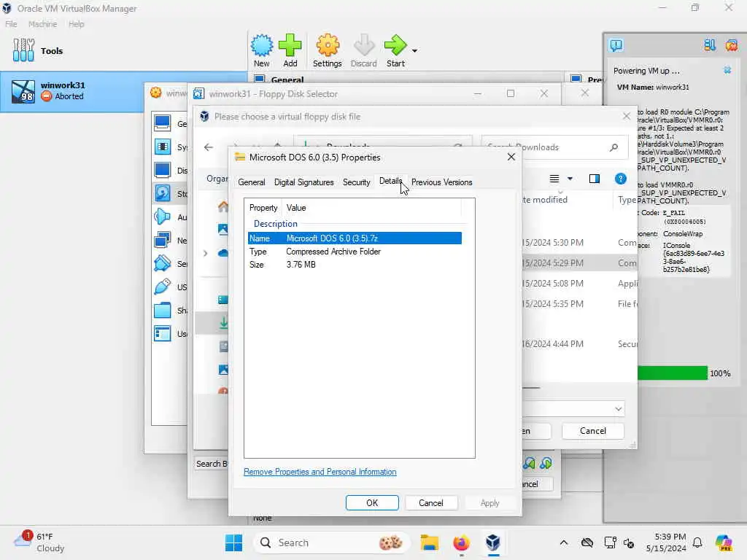747x560 pixels.
Task: Open weather widget 61°F Cloudy
Action: [x=39, y=542]
